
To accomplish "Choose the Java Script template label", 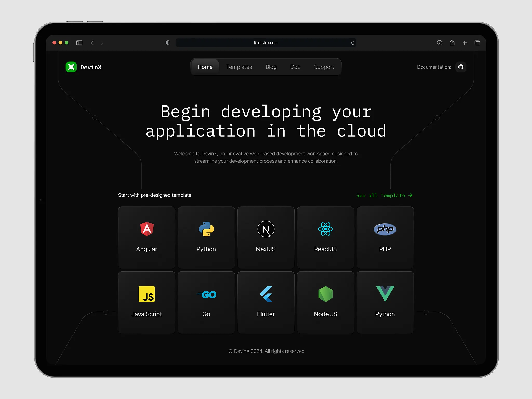I will pos(147,314).
